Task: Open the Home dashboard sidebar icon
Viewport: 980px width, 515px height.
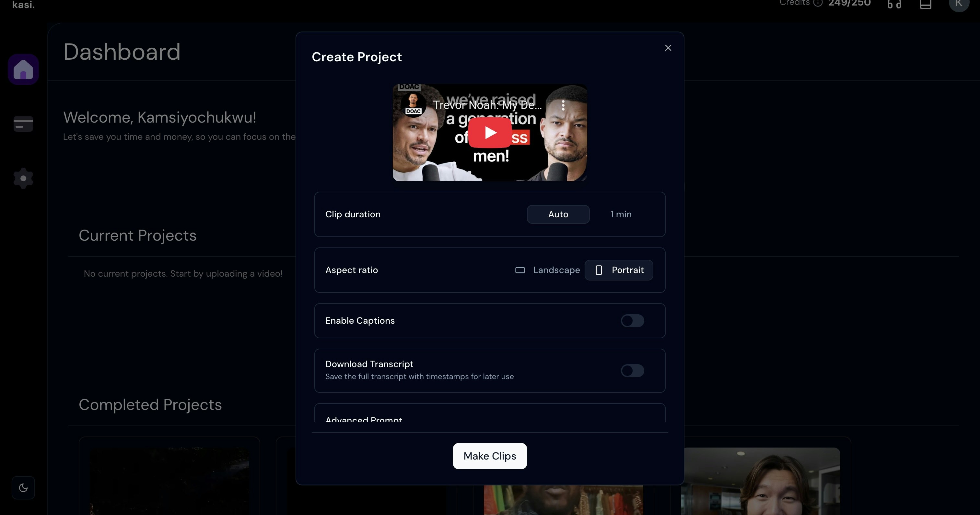Action: pyautogui.click(x=23, y=69)
